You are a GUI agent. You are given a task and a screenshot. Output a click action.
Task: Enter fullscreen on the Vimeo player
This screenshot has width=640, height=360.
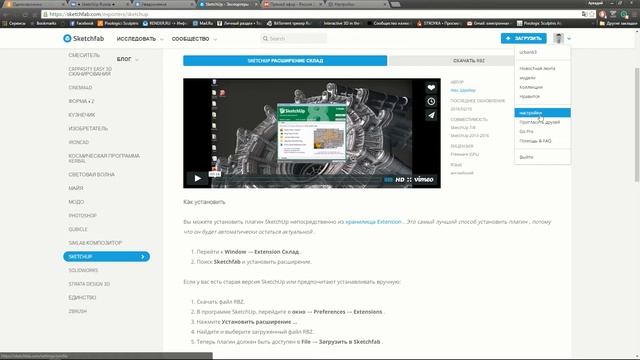[x=409, y=180]
